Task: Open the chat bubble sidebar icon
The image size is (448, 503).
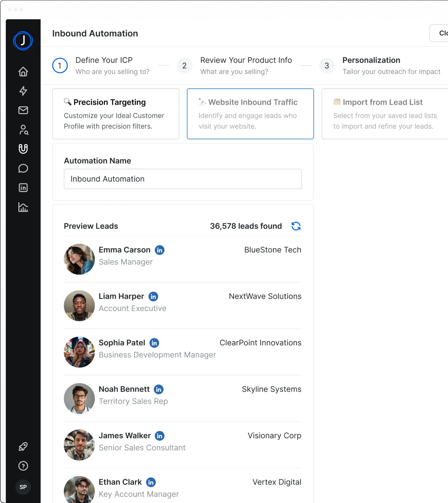Action: click(x=23, y=168)
